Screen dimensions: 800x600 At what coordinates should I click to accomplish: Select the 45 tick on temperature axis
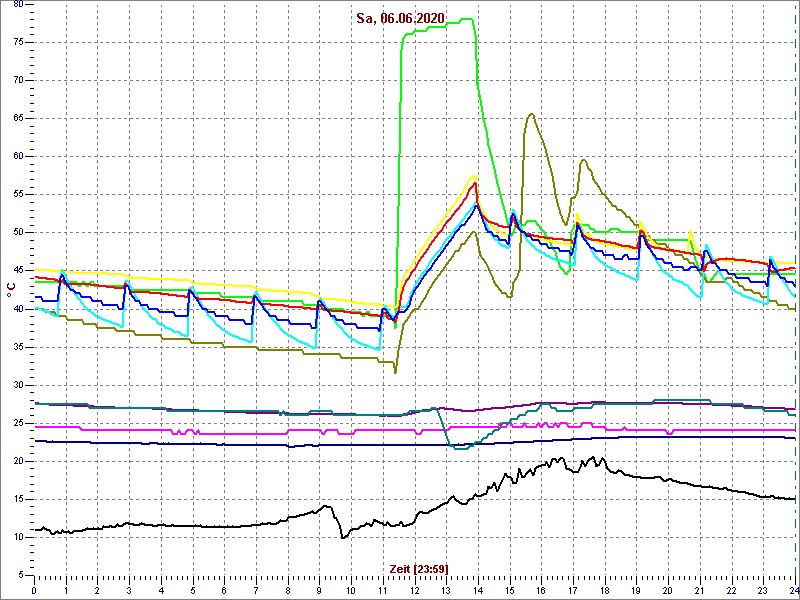18,271
